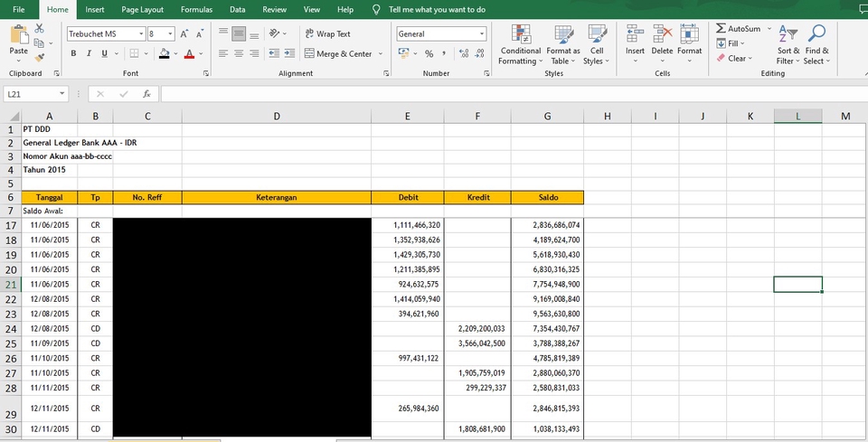Set Top Align for cells

point(223,33)
